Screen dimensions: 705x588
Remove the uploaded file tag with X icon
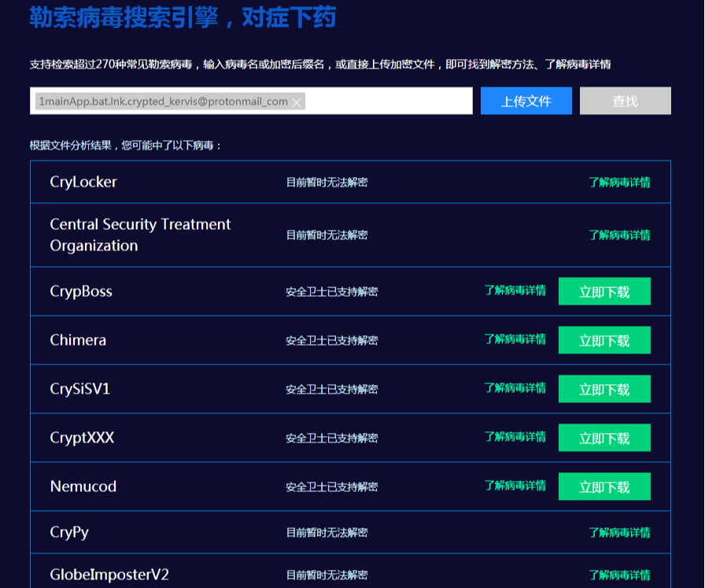pyautogui.click(x=297, y=102)
